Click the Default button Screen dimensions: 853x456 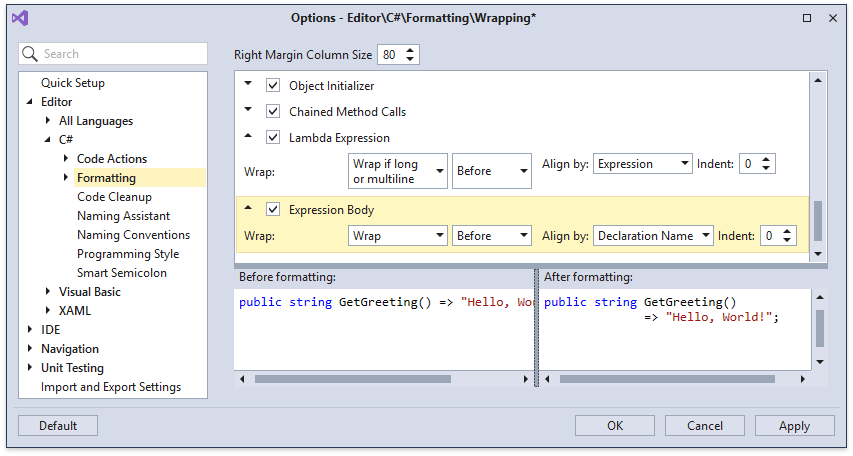click(x=58, y=426)
